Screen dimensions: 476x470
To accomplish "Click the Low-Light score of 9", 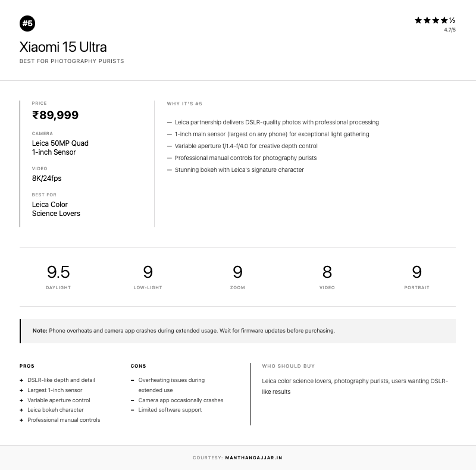I will click(148, 272).
